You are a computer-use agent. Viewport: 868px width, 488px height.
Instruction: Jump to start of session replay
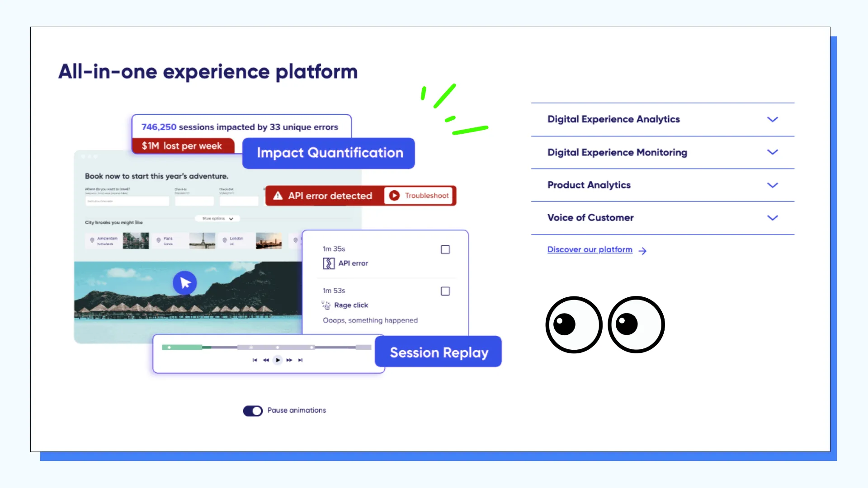coord(255,360)
